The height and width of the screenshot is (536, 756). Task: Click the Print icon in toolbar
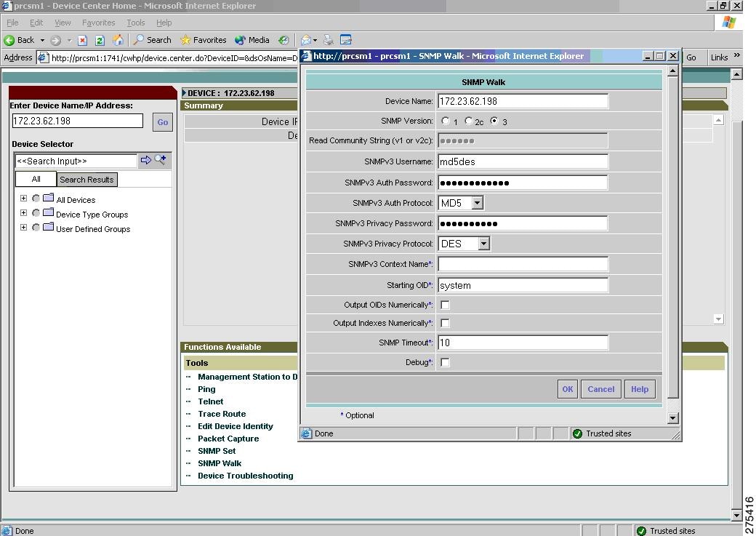[x=329, y=40]
